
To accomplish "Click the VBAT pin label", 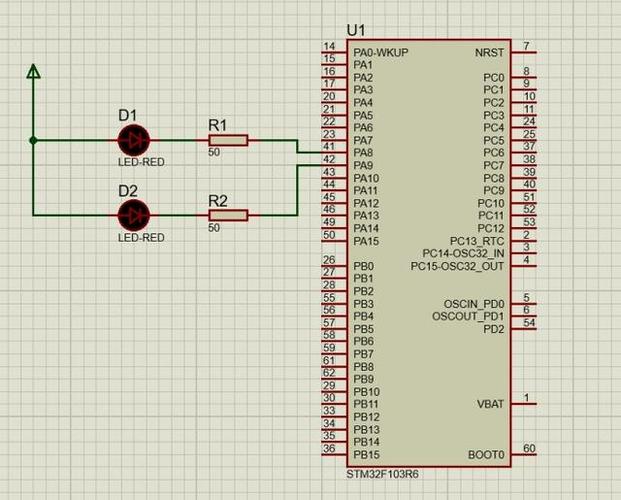I will 493,405.
